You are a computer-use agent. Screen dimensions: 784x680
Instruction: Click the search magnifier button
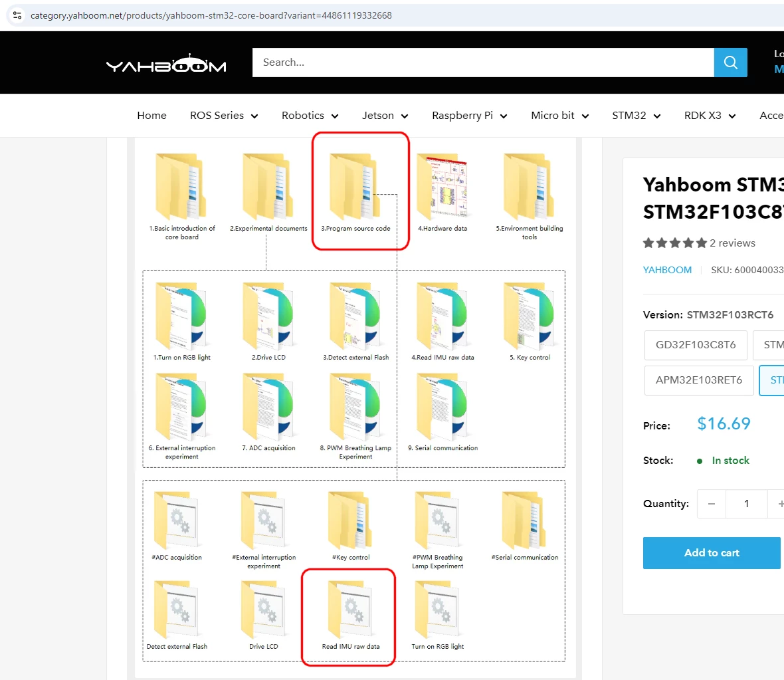pos(730,62)
